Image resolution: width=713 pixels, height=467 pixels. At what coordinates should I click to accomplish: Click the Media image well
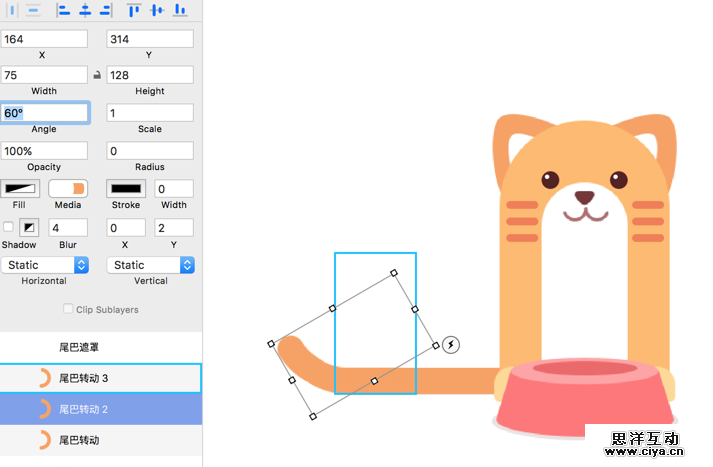point(68,189)
